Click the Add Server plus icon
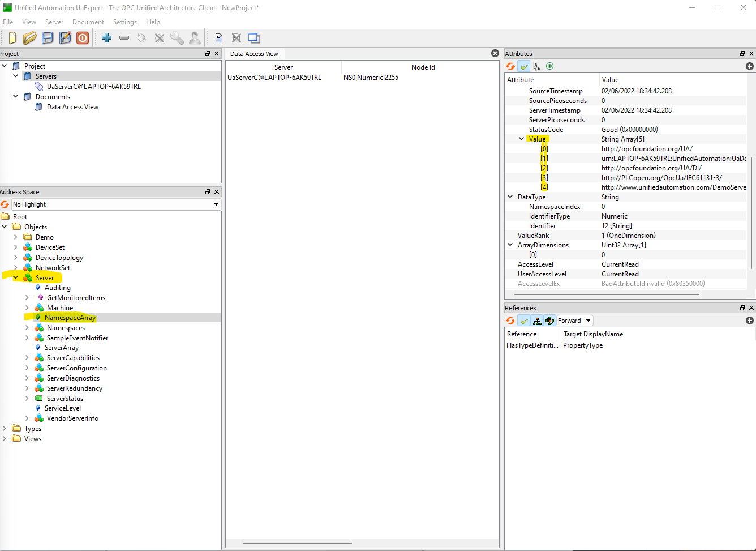 click(x=106, y=38)
